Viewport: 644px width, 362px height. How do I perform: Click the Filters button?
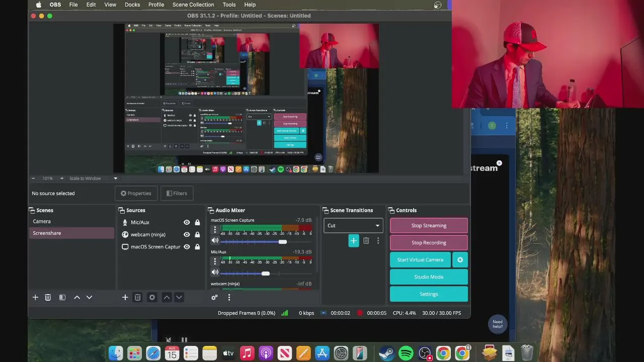[177, 193]
